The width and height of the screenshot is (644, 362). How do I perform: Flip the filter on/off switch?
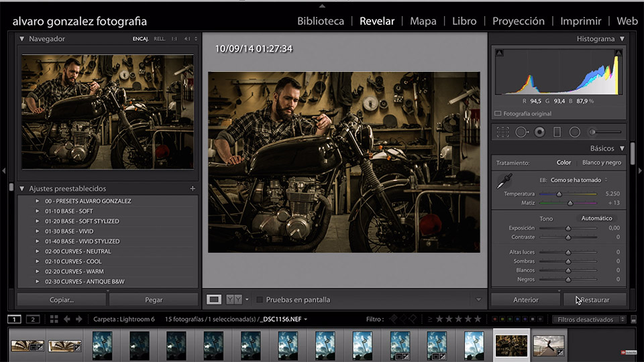(634, 319)
